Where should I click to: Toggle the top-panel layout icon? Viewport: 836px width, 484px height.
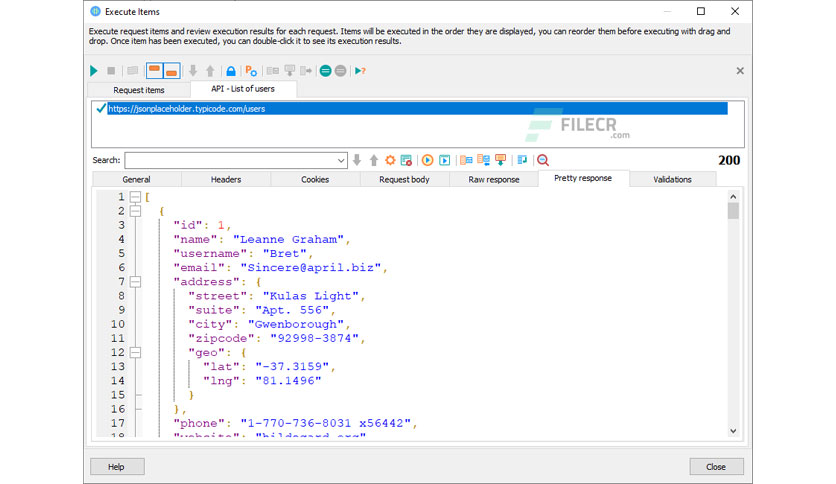point(155,70)
